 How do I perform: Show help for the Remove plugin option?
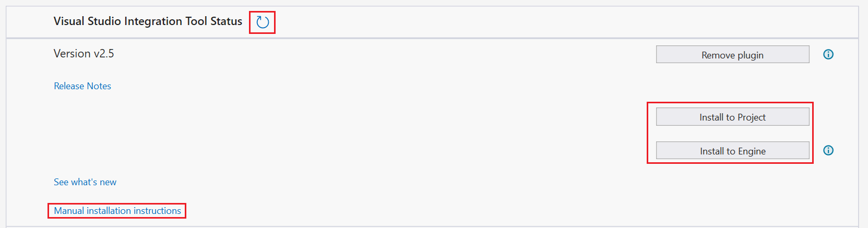tap(828, 54)
